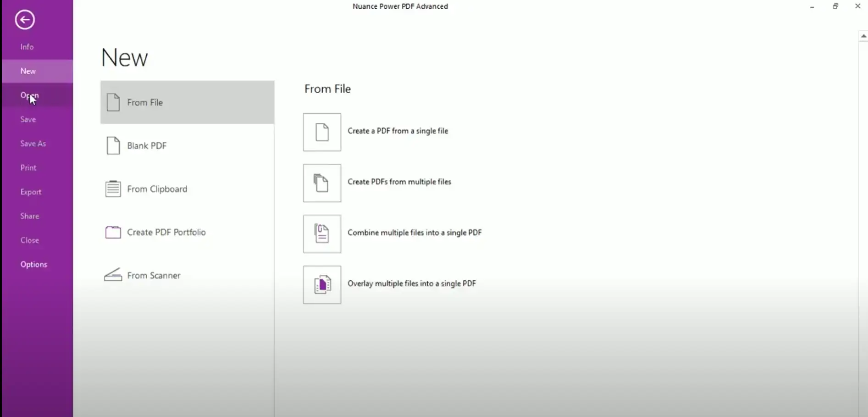Choose the Blank PDF option

[147, 146]
